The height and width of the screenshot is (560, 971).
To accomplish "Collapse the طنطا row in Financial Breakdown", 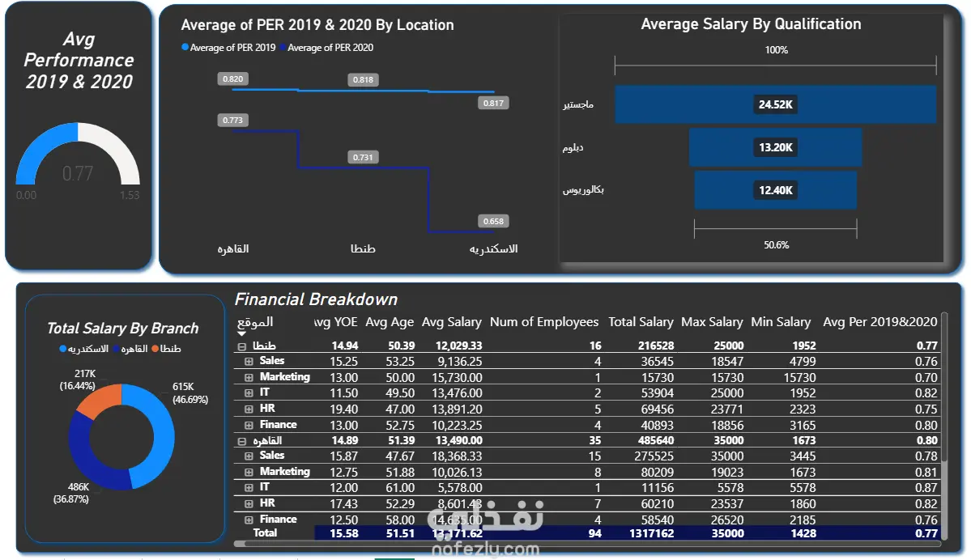I will coord(242,346).
